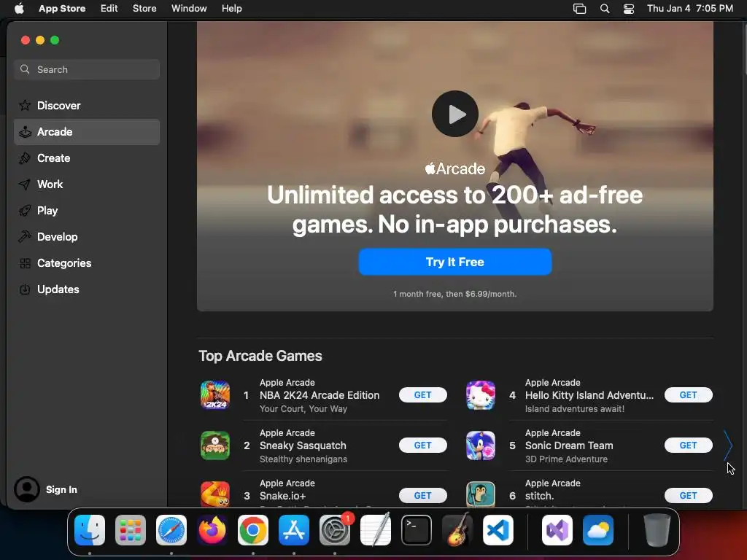Open the Help menu
This screenshot has height=560, width=747.
(x=231, y=9)
